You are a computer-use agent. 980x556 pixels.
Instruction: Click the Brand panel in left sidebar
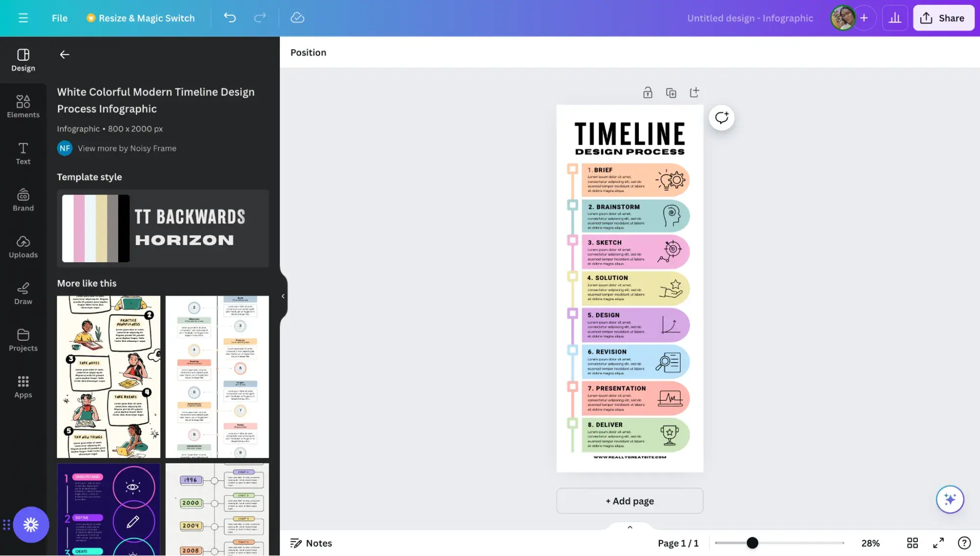coord(23,199)
